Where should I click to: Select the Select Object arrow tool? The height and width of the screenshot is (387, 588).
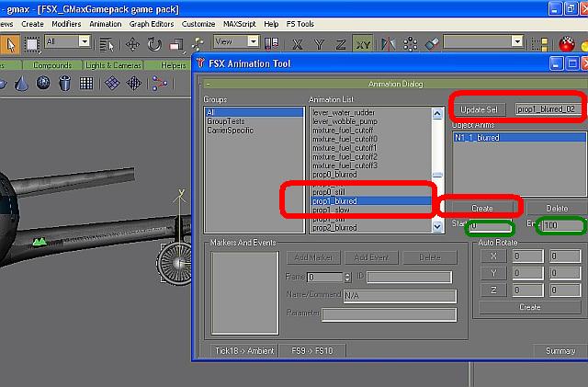pyautogui.click(x=10, y=42)
